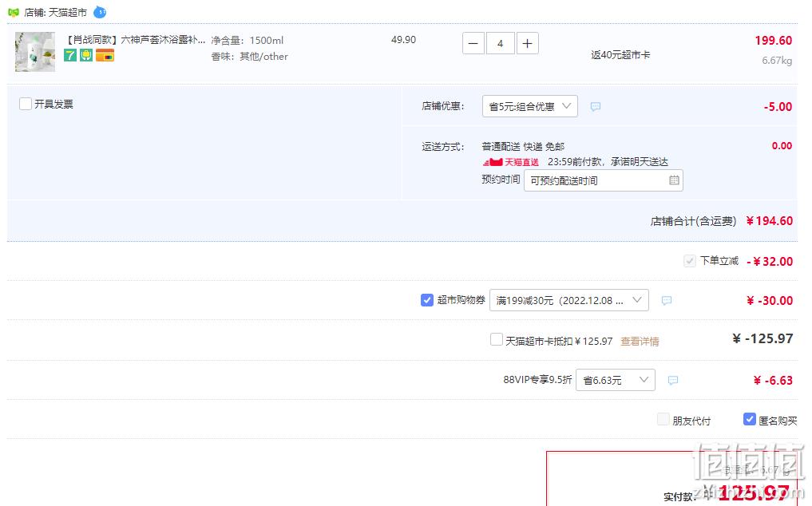The image size is (812, 506).
Task: Tick the 朋友代付 checkbox
Action: 663,420
